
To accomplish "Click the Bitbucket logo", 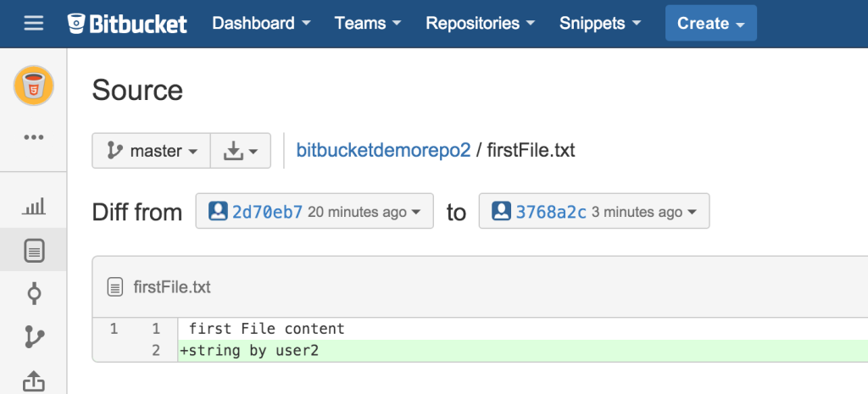I will coord(128,24).
